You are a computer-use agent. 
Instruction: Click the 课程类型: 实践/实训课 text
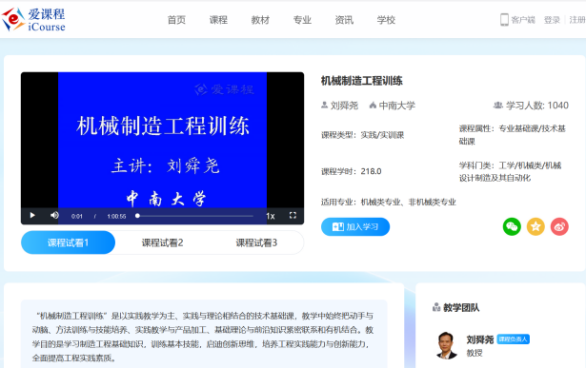363,135
